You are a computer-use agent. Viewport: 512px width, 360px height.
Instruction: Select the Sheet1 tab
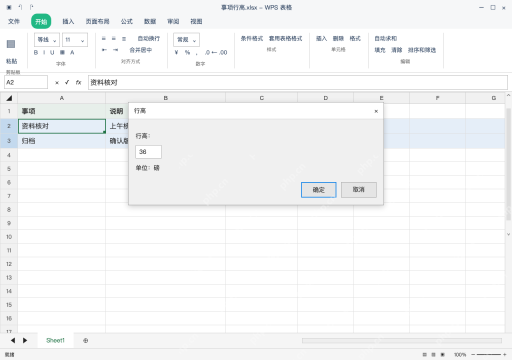(x=55, y=340)
